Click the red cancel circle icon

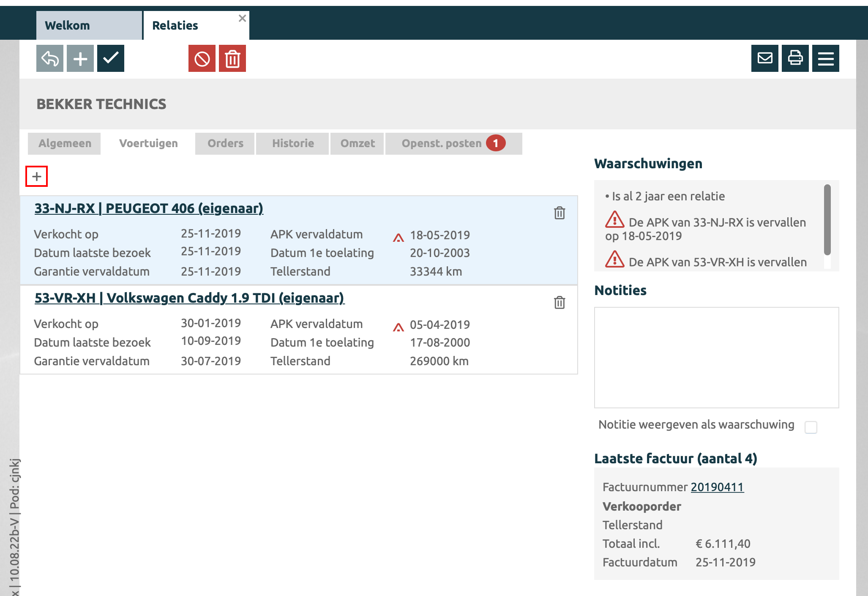202,58
